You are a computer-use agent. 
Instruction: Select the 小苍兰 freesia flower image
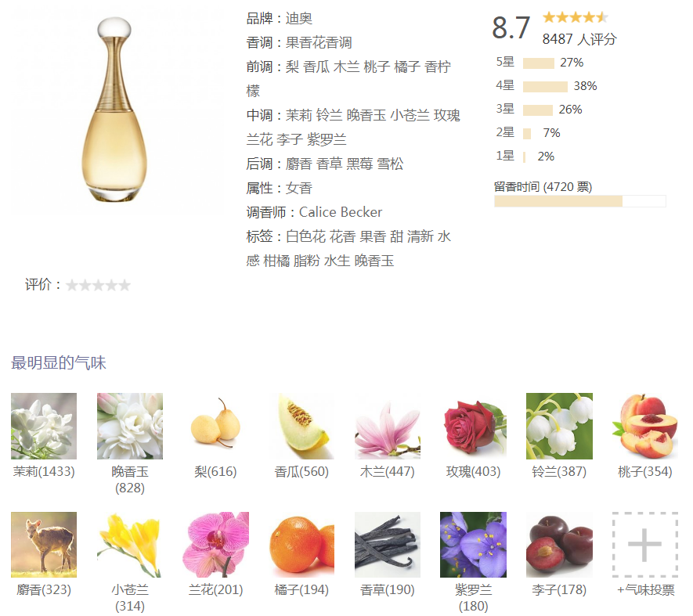130,545
